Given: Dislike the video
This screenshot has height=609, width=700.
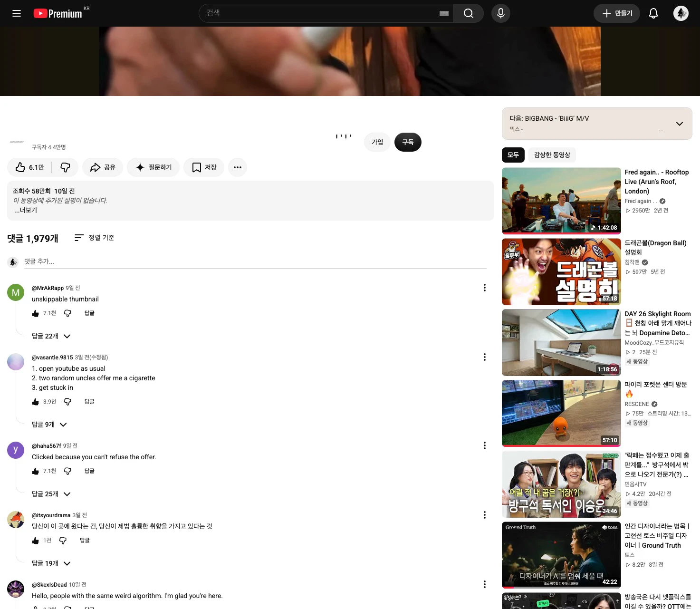Looking at the screenshot, I should pyautogui.click(x=65, y=167).
